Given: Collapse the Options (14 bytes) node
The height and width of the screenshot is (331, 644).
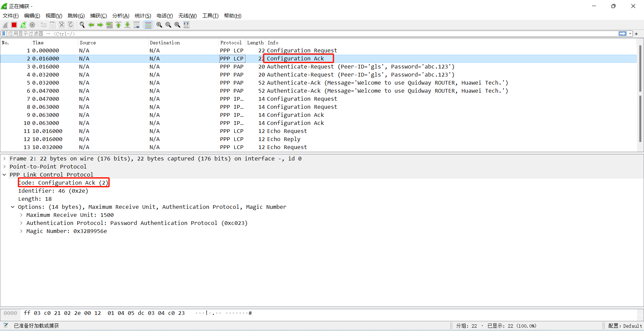Looking at the screenshot, I should [x=13, y=207].
